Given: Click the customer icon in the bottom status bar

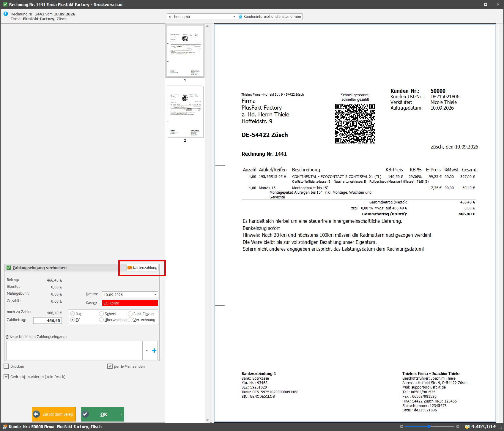Looking at the screenshot, I should coord(5,427).
